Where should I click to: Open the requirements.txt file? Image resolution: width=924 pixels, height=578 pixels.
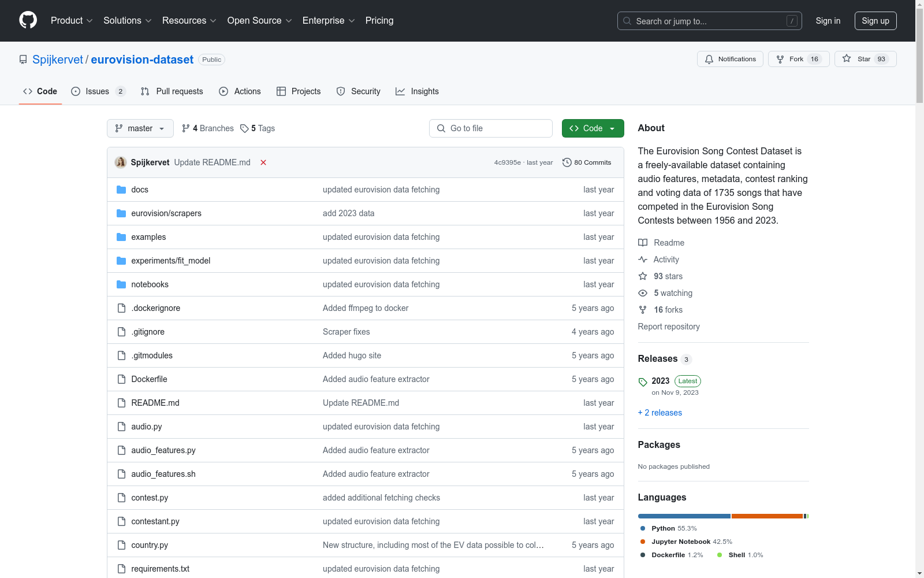tap(160, 569)
